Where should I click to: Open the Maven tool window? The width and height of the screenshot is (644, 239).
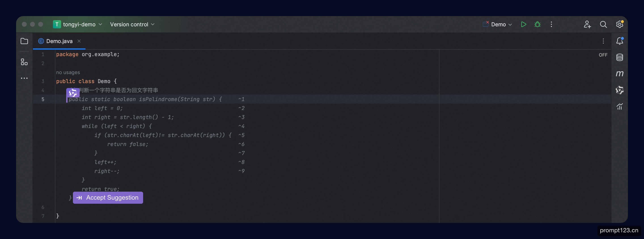pos(619,74)
